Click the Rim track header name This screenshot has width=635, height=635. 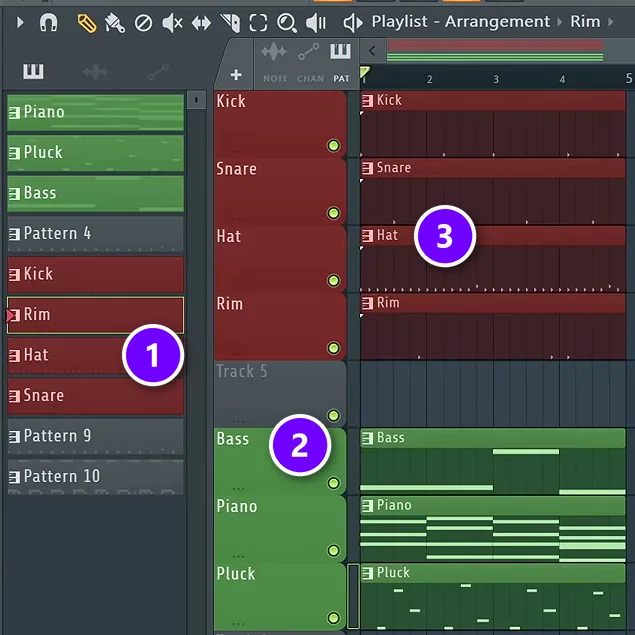230,304
